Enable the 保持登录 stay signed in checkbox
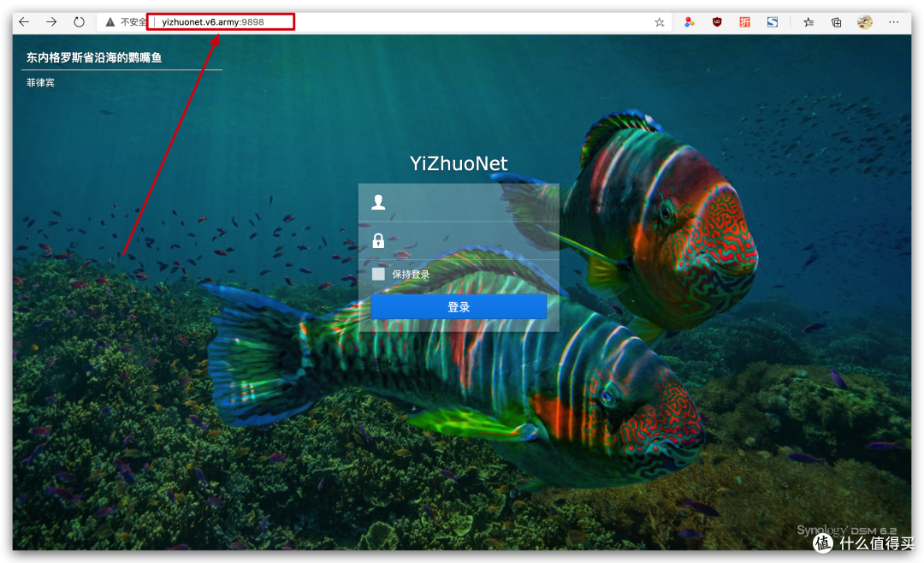Screen dimensions: 924x563 pyautogui.click(x=378, y=274)
